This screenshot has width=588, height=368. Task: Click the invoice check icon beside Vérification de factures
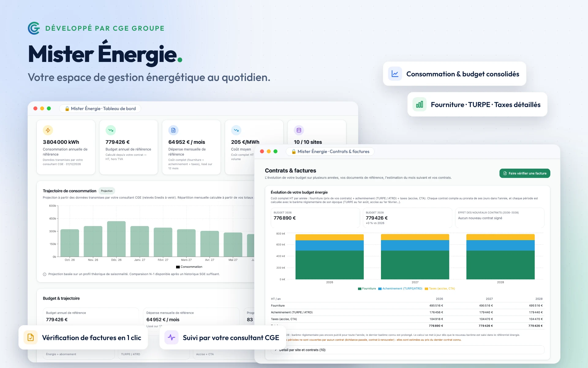pyautogui.click(x=31, y=338)
